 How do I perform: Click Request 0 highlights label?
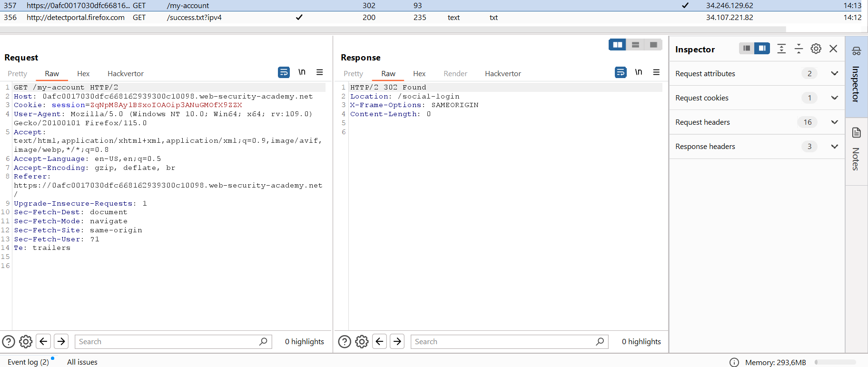point(304,341)
